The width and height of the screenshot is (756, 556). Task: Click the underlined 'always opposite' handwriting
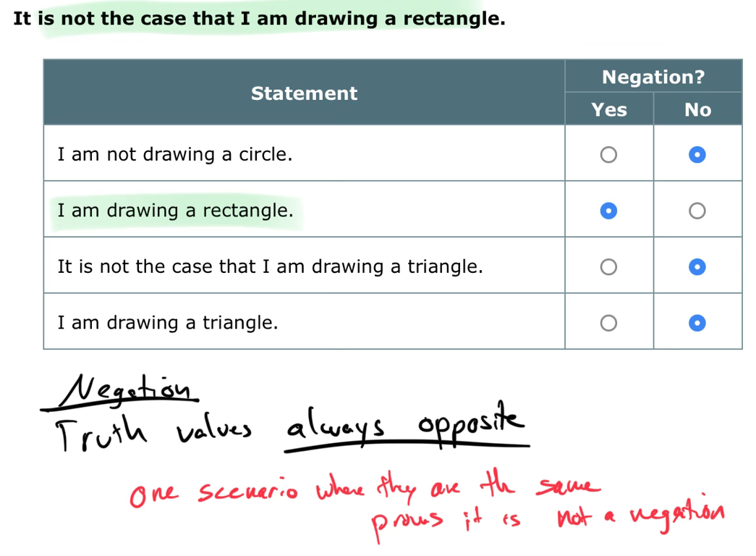pyautogui.click(x=406, y=426)
